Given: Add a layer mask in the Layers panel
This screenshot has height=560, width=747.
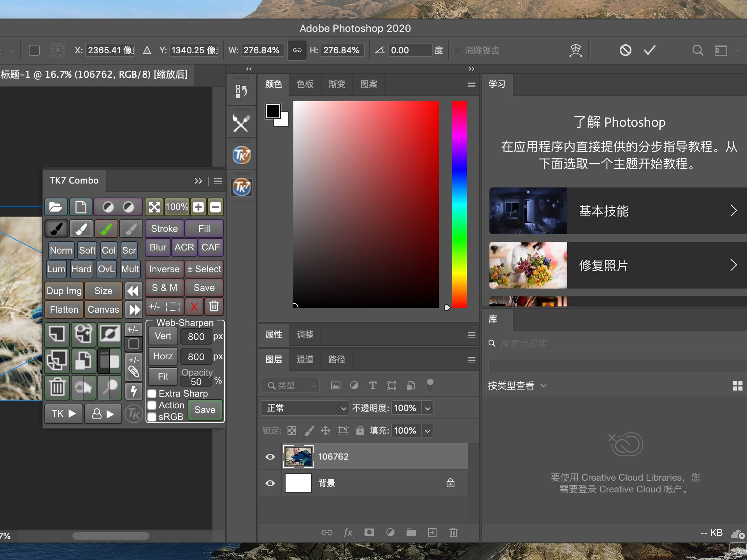Looking at the screenshot, I should click(369, 532).
